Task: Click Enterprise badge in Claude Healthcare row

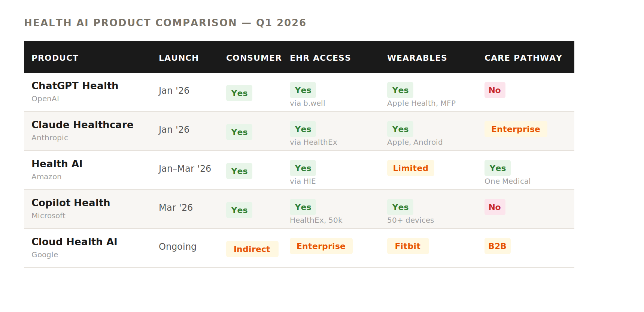Action: point(516,129)
